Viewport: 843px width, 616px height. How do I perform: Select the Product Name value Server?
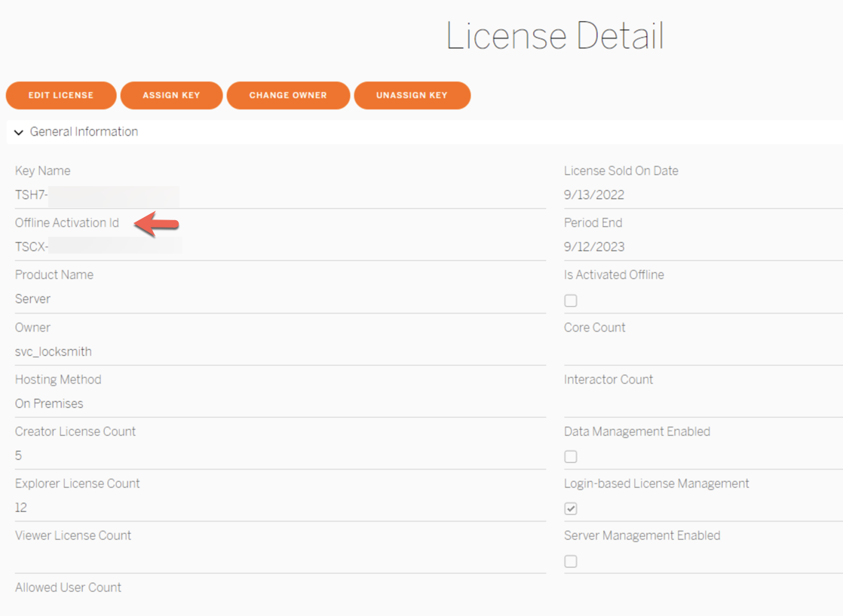[x=32, y=299]
